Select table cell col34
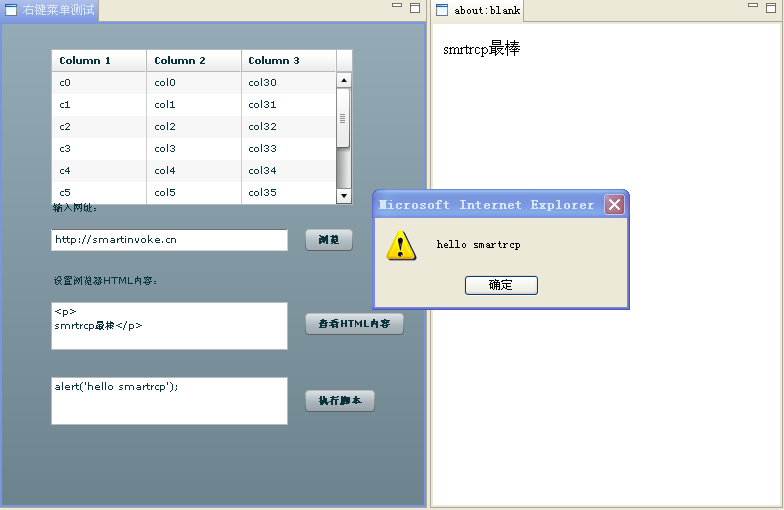The width and height of the screenshot is (784, 510). pyautogui.click(x=288, y=170)
